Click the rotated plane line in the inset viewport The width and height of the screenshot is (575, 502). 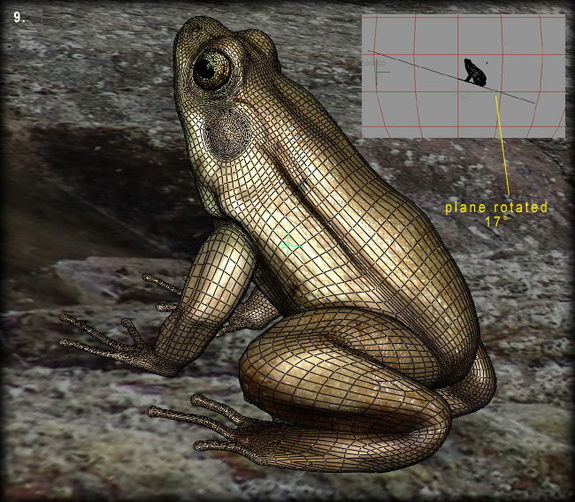[x=451, y=77]
